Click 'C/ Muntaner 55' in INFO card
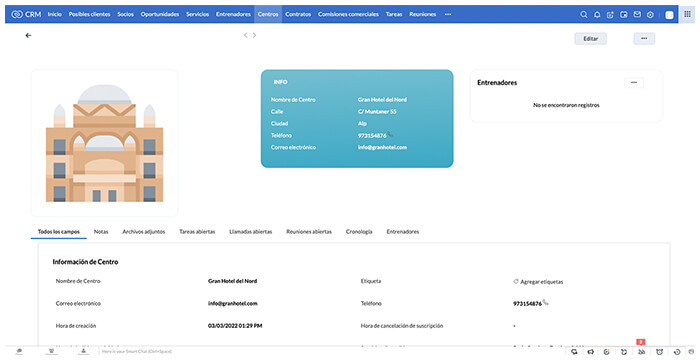This screenshot has width=700, height=360. (377, 112)
